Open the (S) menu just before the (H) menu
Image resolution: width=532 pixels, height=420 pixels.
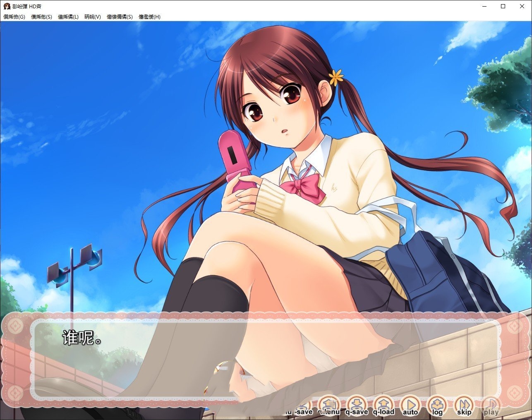pos(120,17)
